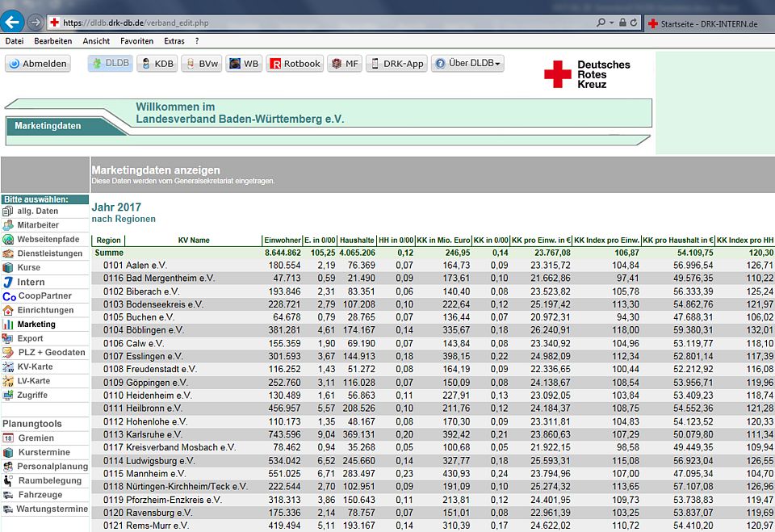The image size is (775, 532).
Task: Open the DRK-App toolbar button
Action: pyautogui.click(x=396, y=64)
